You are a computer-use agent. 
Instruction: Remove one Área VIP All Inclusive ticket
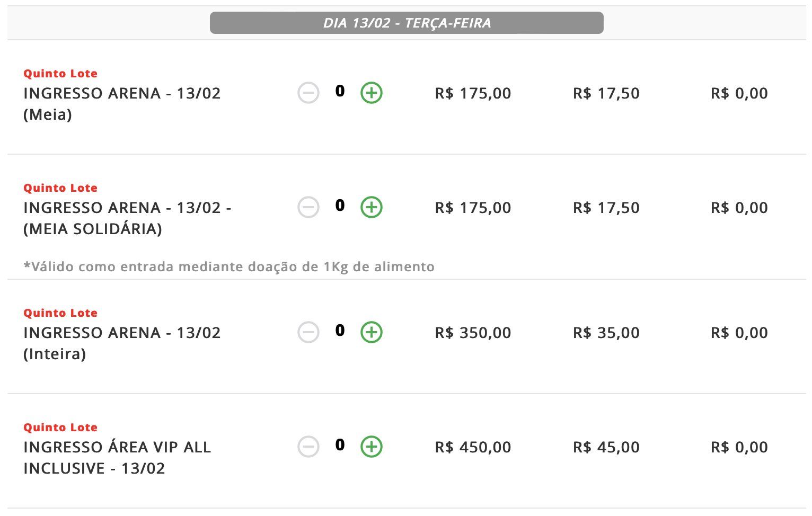(x=308, y=447)
